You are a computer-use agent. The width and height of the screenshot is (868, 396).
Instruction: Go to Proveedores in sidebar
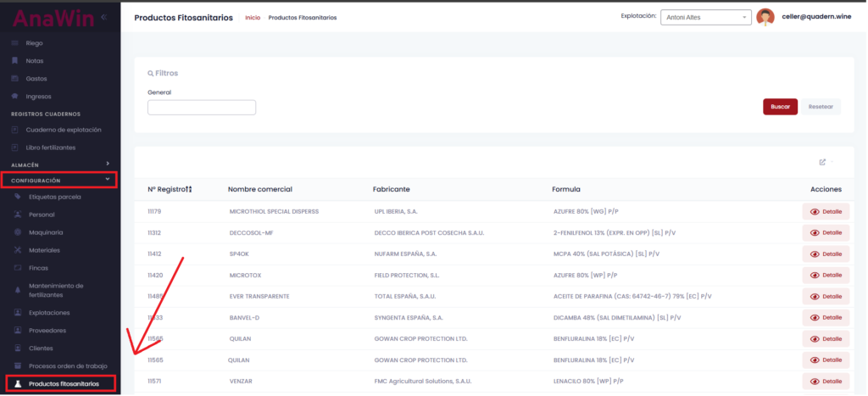click(x=47, y=331)
